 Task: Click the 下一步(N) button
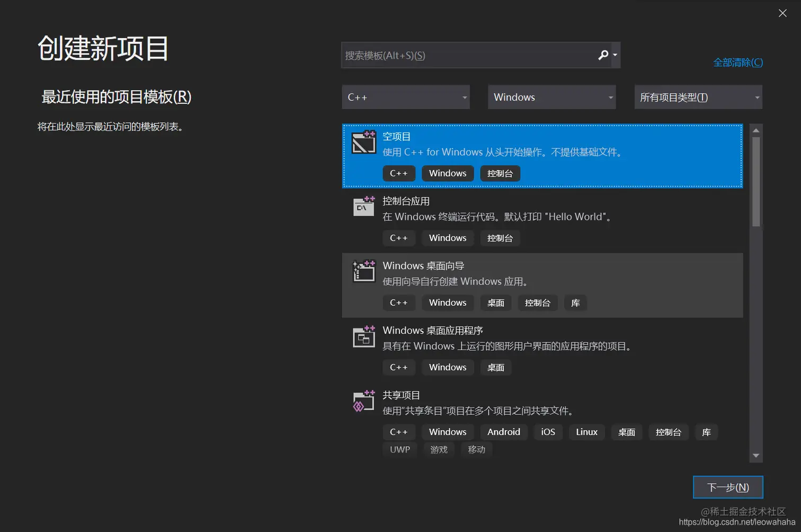(727, 486)
